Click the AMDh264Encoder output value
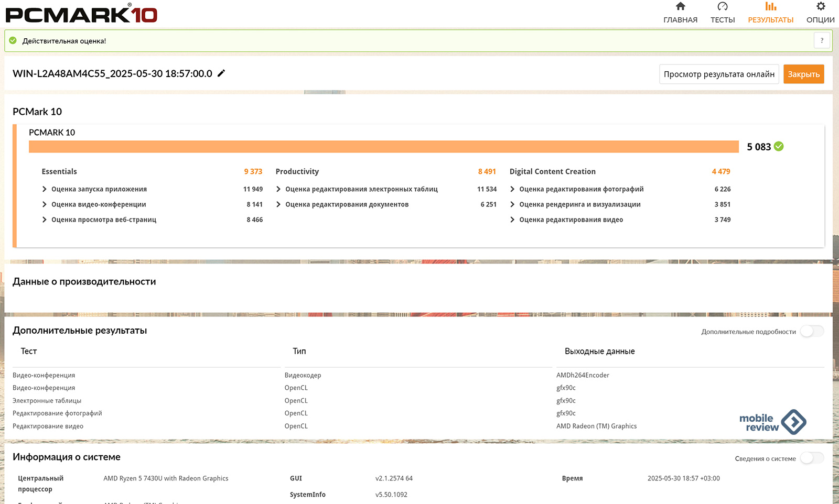Image resolution: width=839 pixels, height=504 pixels. [x=583, y=375]
